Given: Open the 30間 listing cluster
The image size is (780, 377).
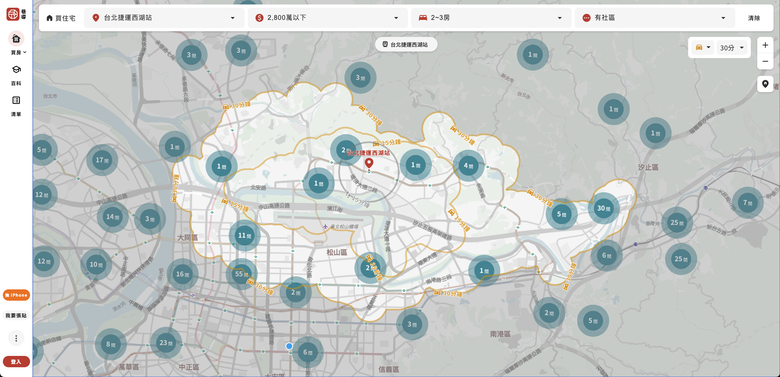Looking at the screenshot, I should [604, 208].
